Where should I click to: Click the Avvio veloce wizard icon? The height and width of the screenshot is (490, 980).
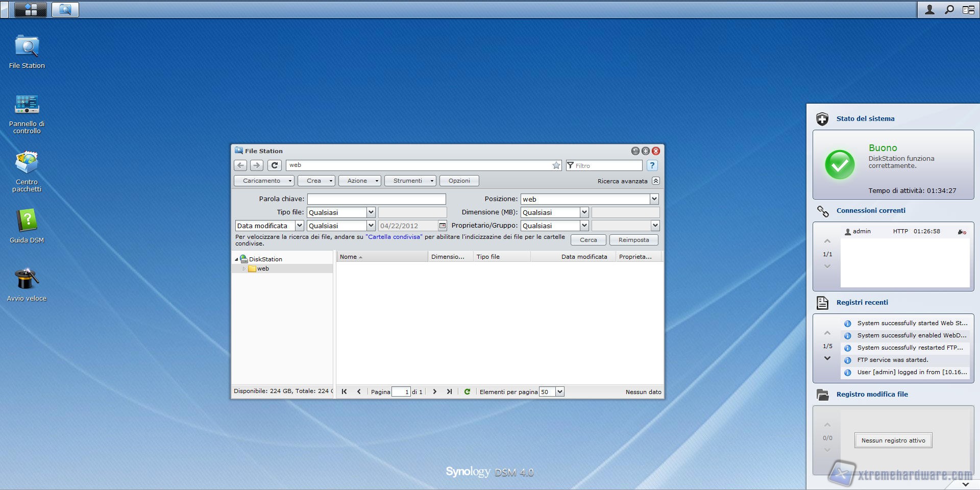click(27, 280)
